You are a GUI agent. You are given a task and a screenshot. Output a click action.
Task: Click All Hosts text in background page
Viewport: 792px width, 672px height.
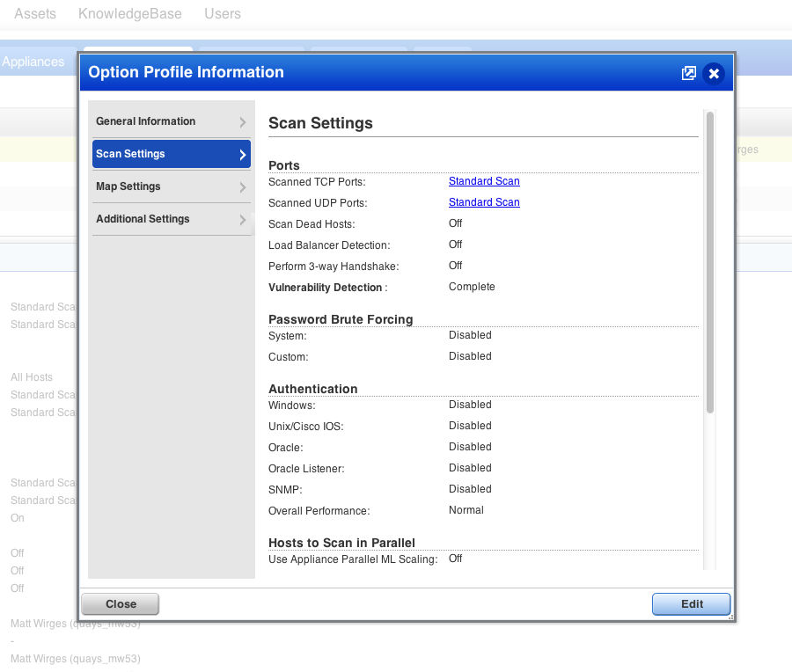tap(32, 377)
